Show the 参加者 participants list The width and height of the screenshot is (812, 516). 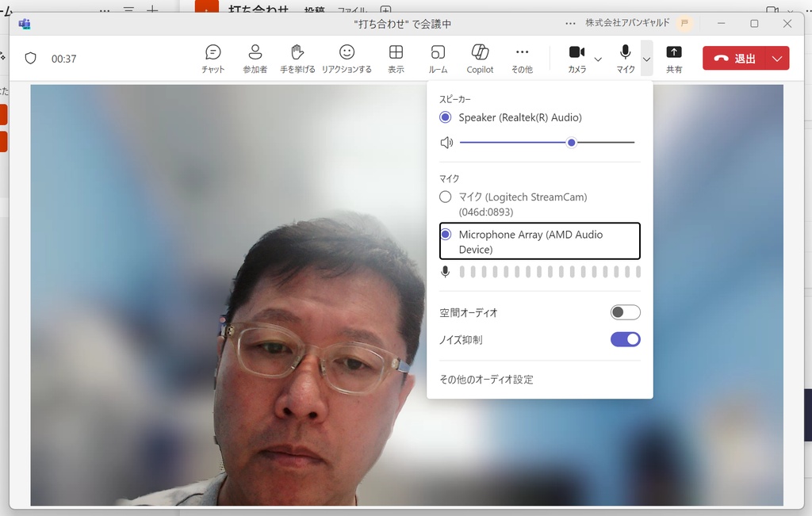point(255,59)
